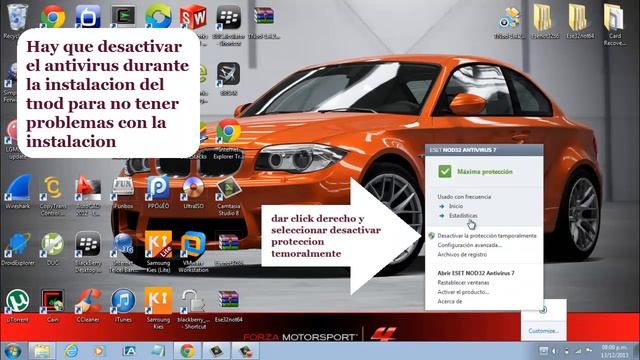Open the SolidWorks desktop shortcut

pos(193,16)
